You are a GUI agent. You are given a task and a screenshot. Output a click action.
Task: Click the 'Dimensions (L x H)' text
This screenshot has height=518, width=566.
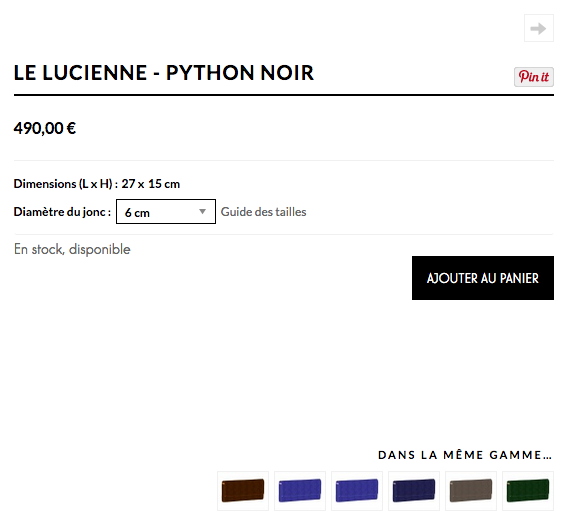pos(63,184)
